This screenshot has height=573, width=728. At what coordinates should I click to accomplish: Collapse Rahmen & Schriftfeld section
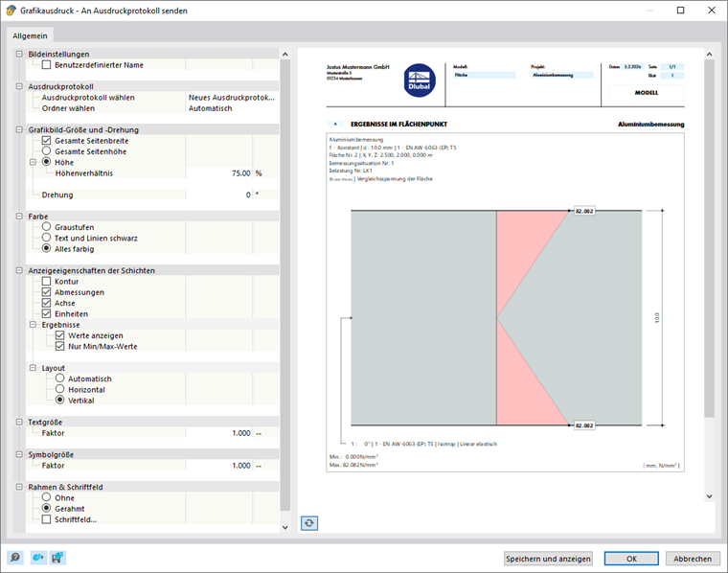tap(19, 487)
